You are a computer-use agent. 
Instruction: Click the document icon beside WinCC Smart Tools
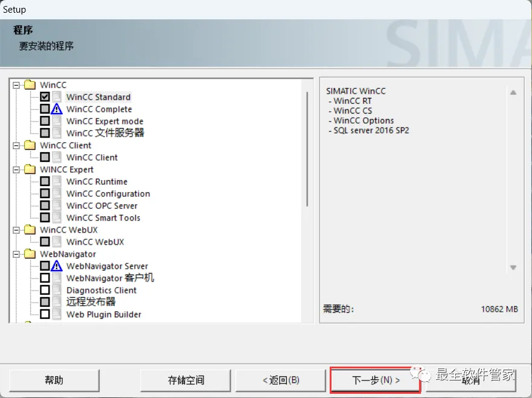(x=57, y=217)
